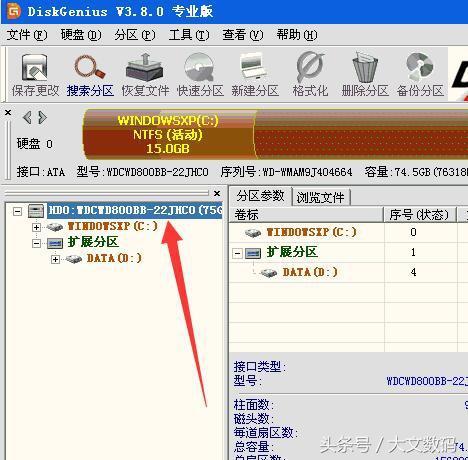Close the left tree panel with X
Screen dimensions: 468x460
[217, 193]
